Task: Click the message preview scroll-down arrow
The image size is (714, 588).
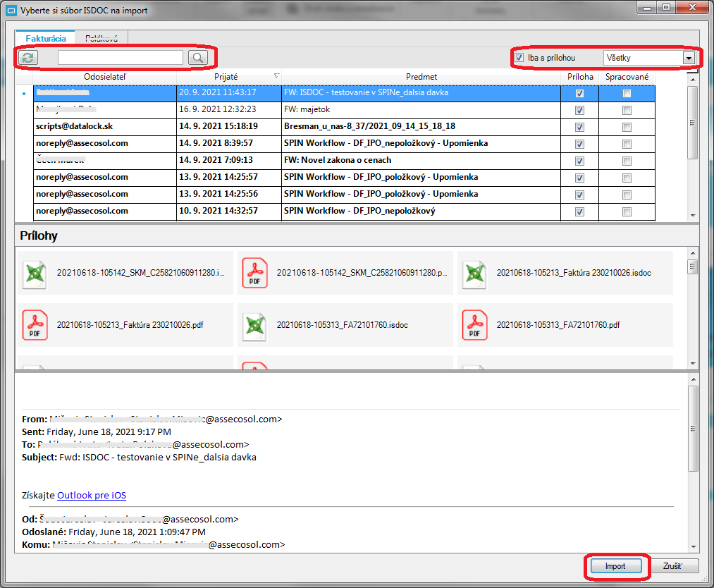Action: coord(693,546)
